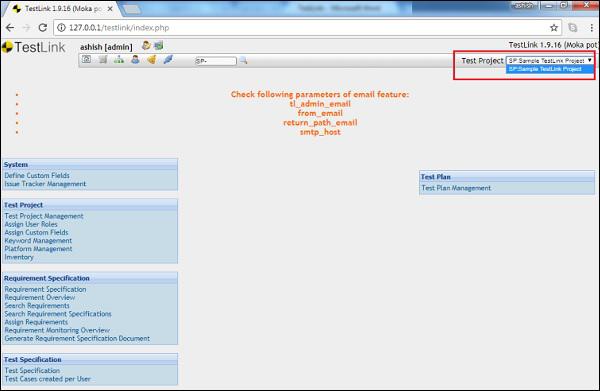Open Assign User Roles
Image resolution: width=600 pixels, height=391 pixels.
pos(31,225)
